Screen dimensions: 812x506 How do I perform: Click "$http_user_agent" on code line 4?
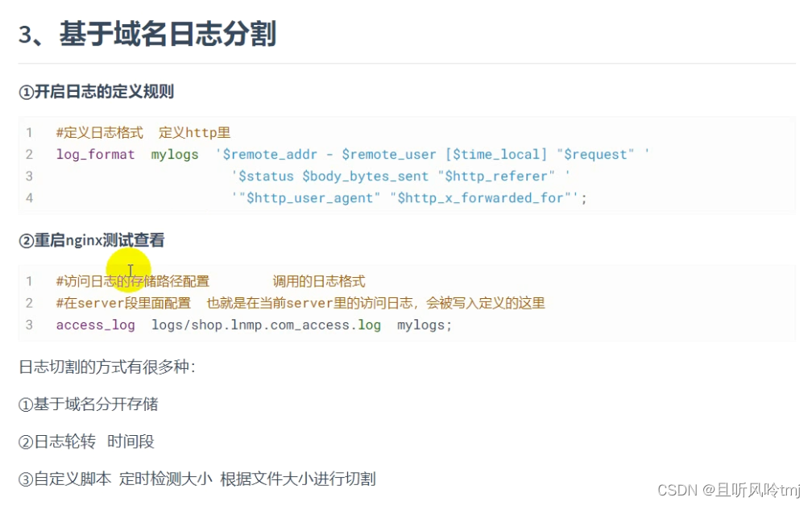(310, 197)
